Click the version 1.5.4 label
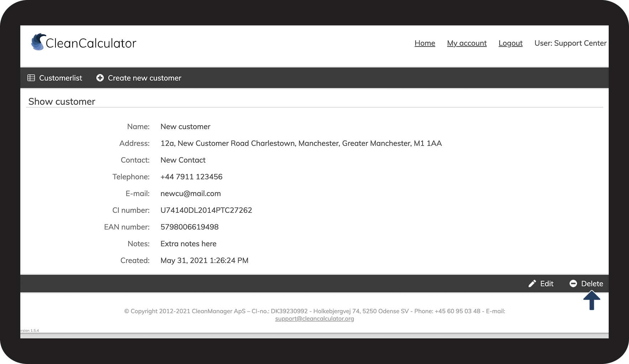The width and height of the screenshot is (629, 364). (x=30, y=331)
